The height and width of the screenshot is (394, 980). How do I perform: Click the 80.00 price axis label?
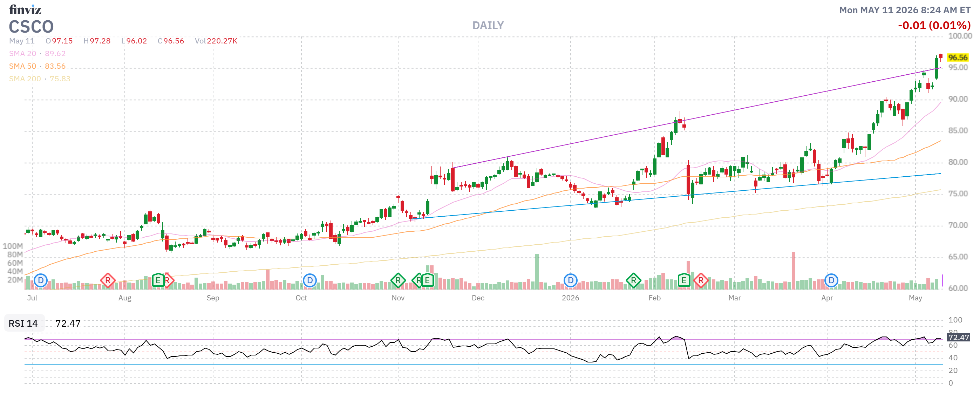958,162
